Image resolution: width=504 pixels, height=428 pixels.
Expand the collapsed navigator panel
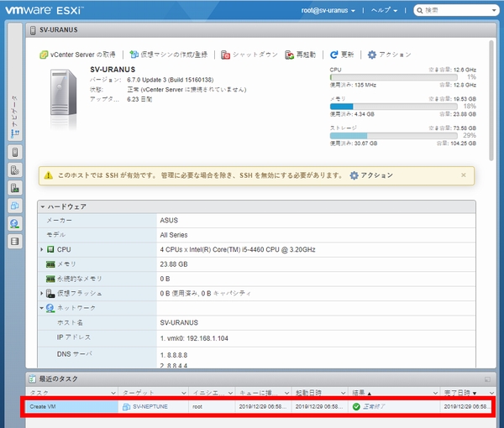(15, 82)
